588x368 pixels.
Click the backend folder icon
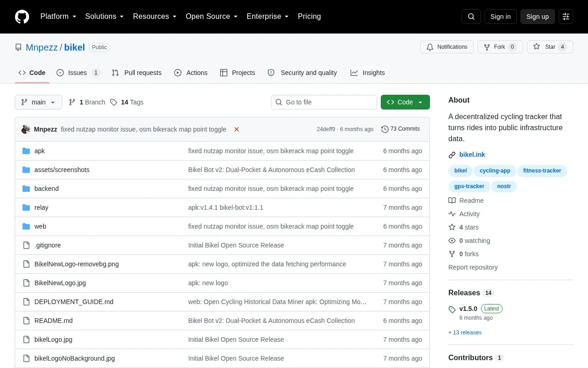click(26, 189)
